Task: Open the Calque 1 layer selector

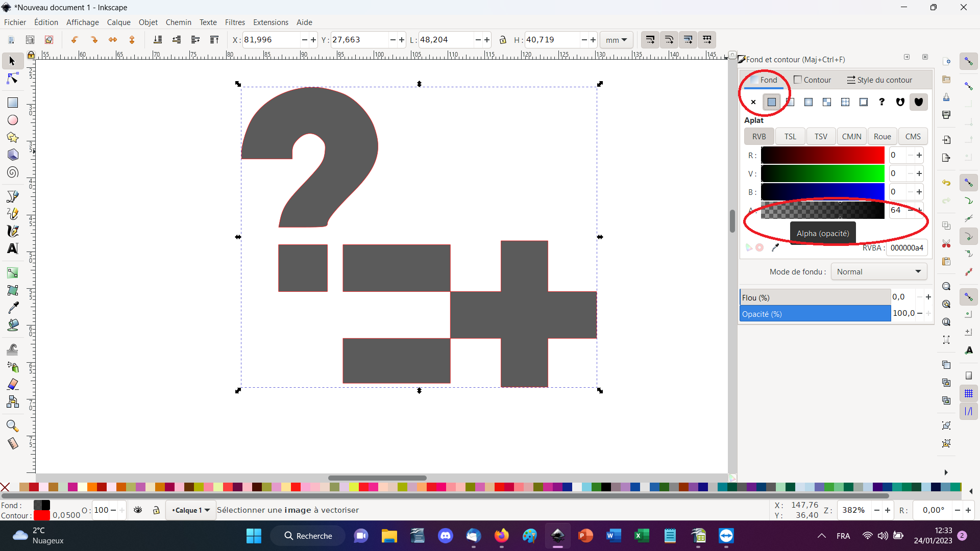Action: click(x=190, y=510)
